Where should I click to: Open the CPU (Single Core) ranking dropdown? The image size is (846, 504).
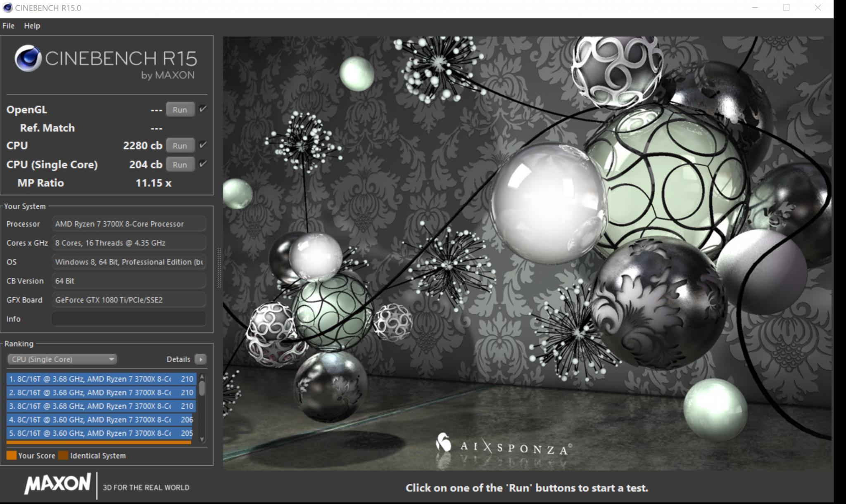62,359
